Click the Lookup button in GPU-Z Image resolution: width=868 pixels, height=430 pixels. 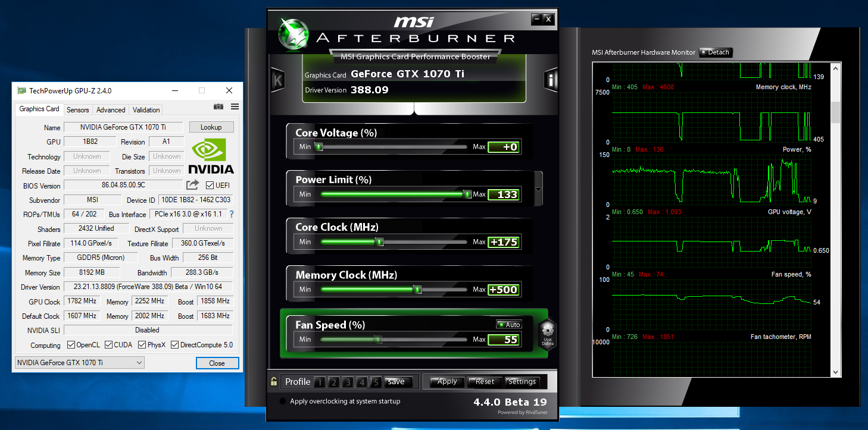(x=211, y=127)
